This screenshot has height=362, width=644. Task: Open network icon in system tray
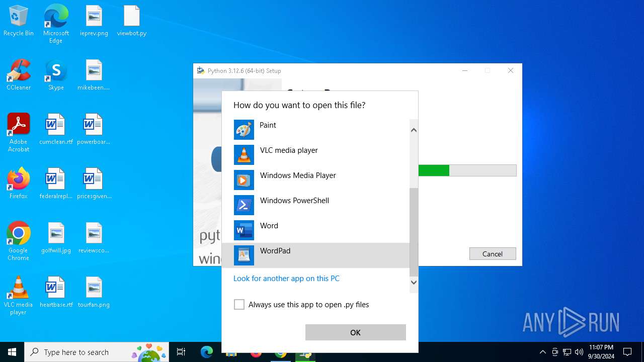(567, 352)
